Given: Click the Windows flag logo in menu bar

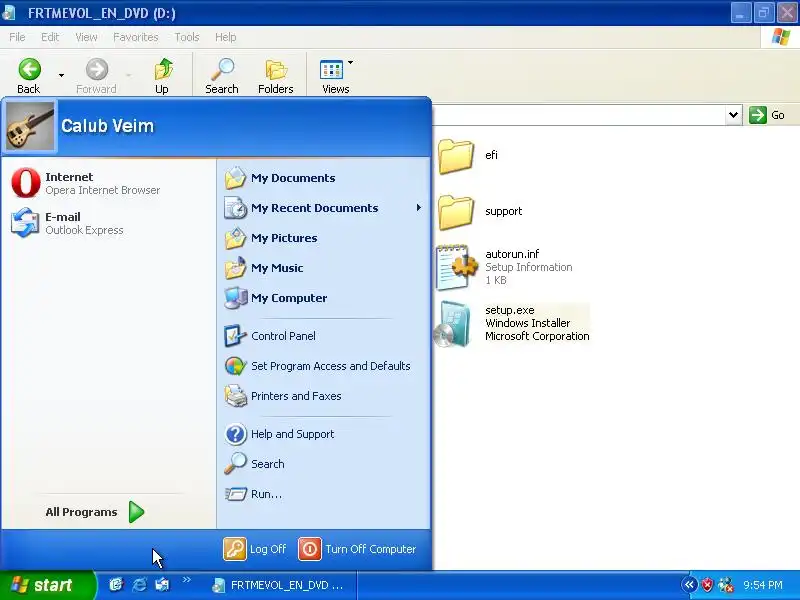Looking at the screenshot, I should 781,37.
